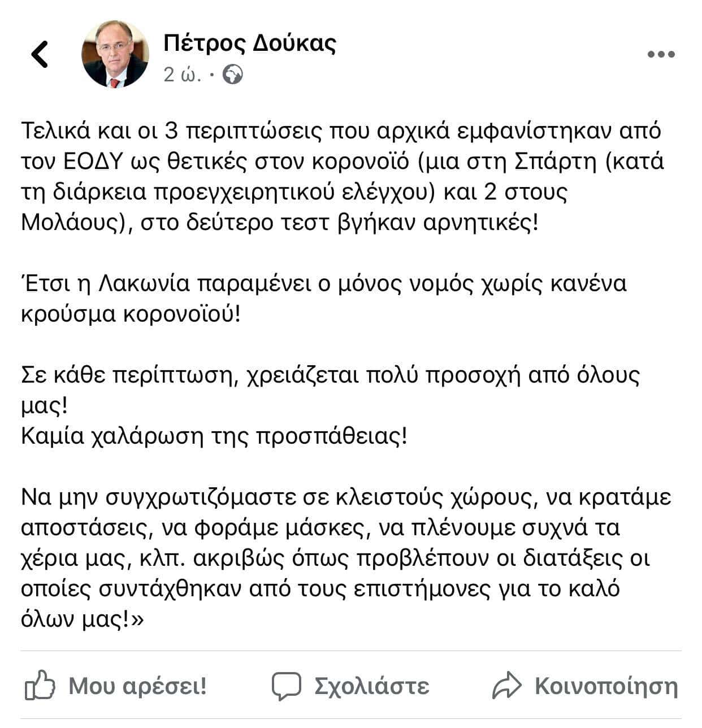Click the word "ΕΟΔΥ" in the post
Viewport: 702px width, 728px height.
point(93,162)
